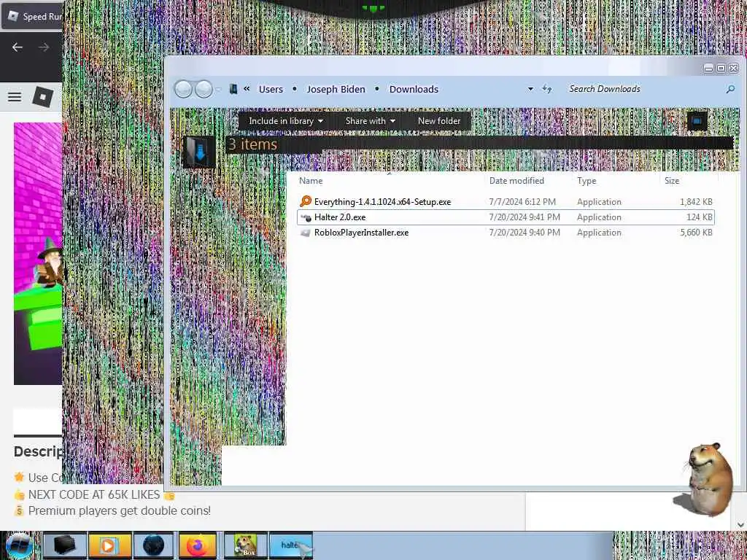Switch to Firefox in the taskbar
The width and height of the screenshot is (747, 560).
[x=198, y=545]
